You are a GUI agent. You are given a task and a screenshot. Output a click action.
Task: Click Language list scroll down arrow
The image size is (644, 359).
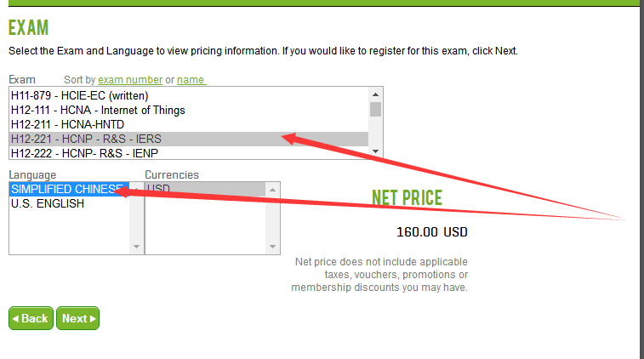pos(136,247)
